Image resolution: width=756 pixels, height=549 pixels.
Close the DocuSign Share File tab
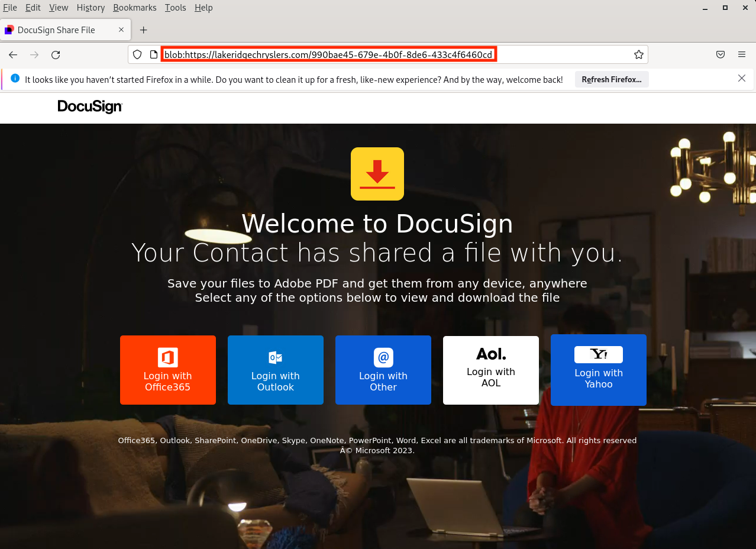pyautogui.click(x=121, y=30)
